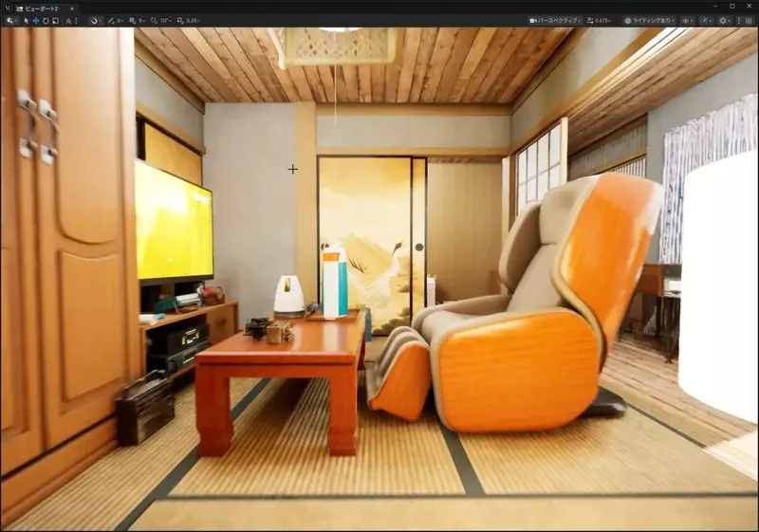Screen dimensions: 759x532
Task: Select the arrow select mode tool
Action: 27,21
